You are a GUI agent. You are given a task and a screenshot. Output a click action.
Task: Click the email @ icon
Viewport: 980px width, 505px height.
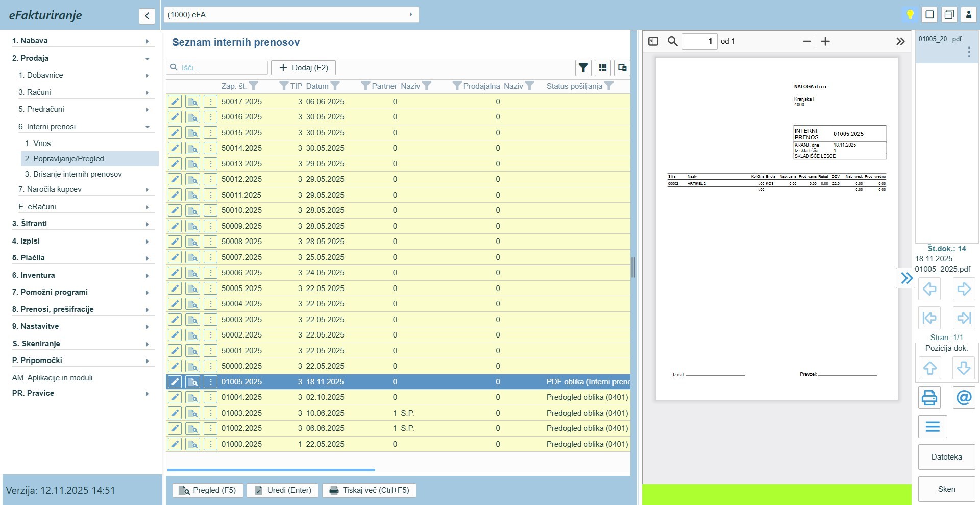tap(964, 397)
